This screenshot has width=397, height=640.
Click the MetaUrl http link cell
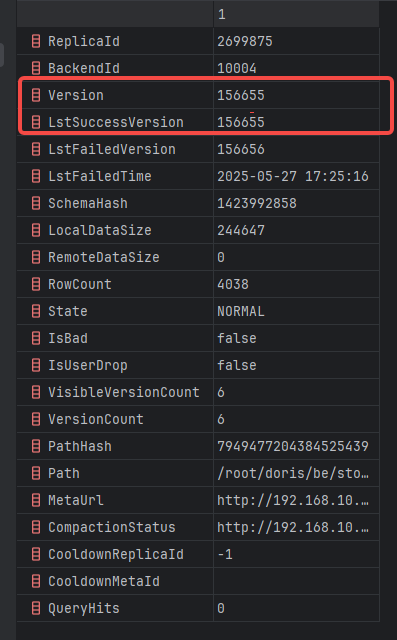296,500
